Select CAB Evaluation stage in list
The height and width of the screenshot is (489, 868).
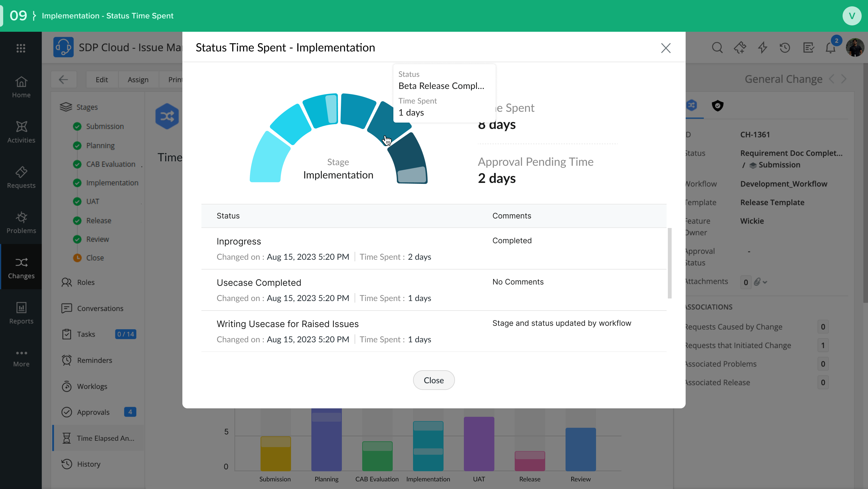click(x=111, y=164)
